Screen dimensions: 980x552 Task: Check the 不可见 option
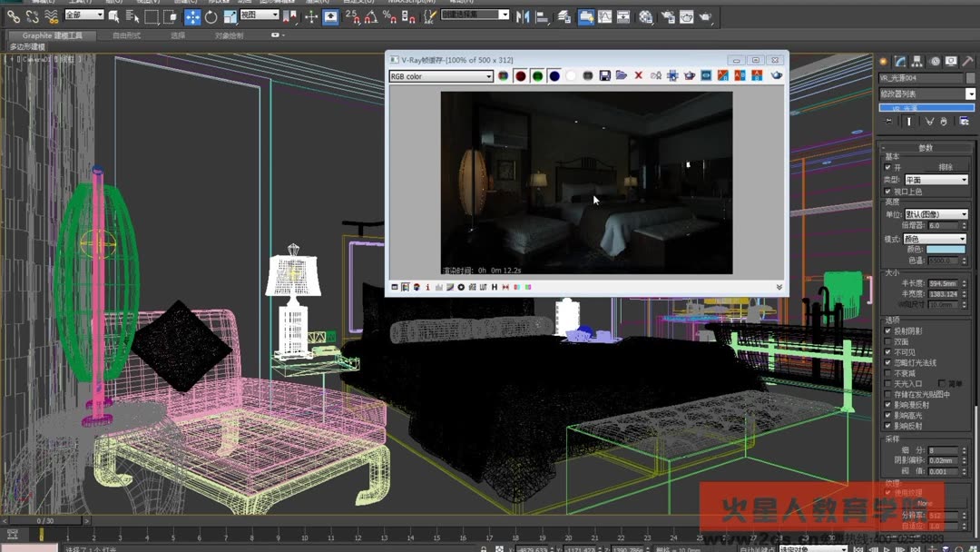point(887,351)
